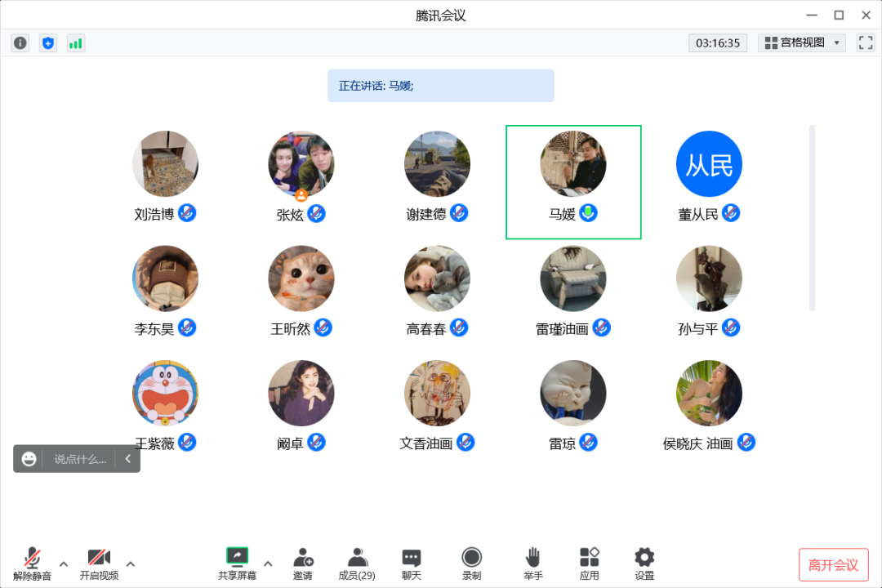Unmute yourself via 解除静音

pyautogui.click(x=32, y=562)
